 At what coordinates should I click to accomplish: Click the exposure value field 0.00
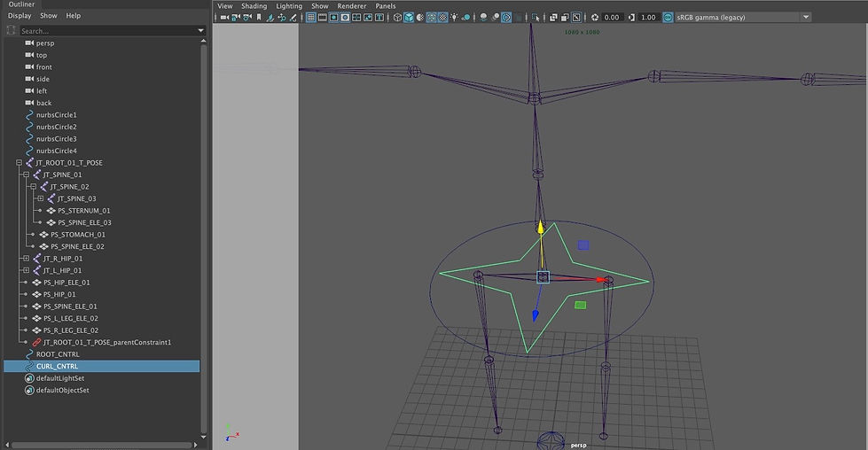click(x=611, y=17)
